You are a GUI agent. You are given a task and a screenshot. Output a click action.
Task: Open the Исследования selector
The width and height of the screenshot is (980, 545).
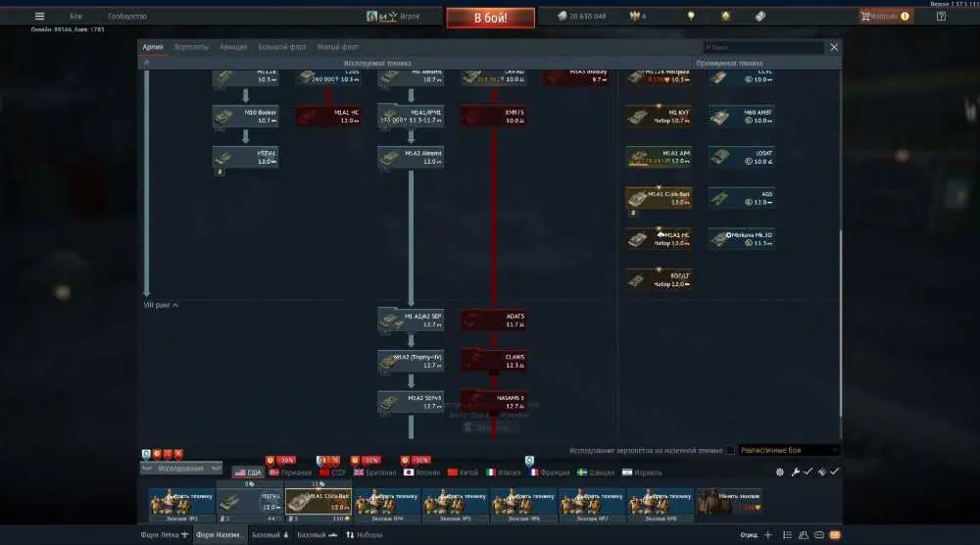[x=181, y=469]
